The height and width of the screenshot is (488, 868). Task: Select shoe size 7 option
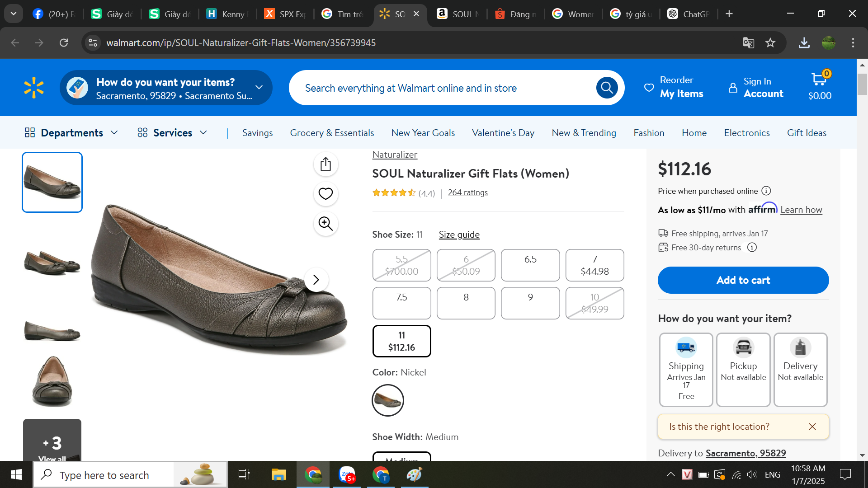[594, 265]
